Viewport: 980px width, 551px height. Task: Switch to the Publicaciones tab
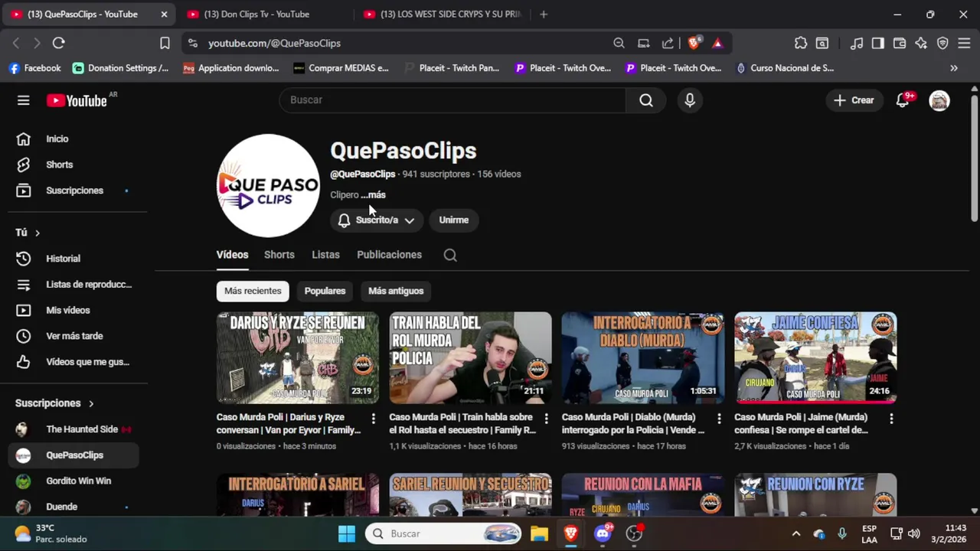tap(389, 255)
